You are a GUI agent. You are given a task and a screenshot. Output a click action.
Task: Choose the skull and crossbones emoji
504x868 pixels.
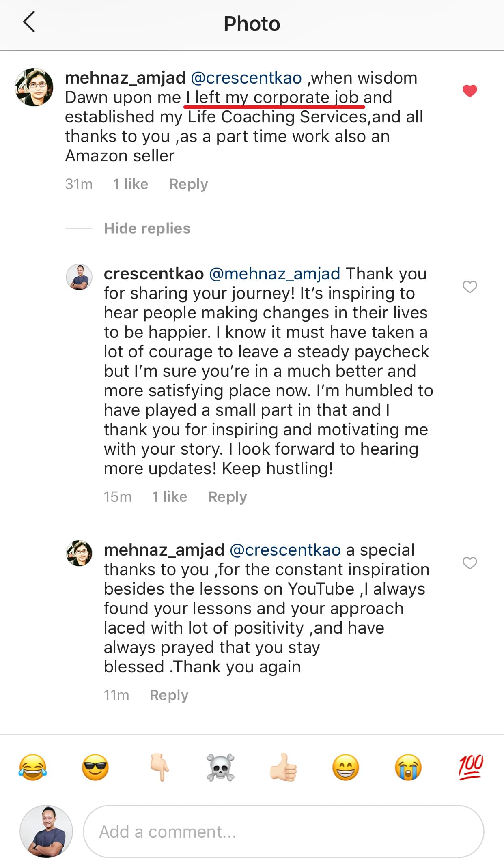point(221,767)
